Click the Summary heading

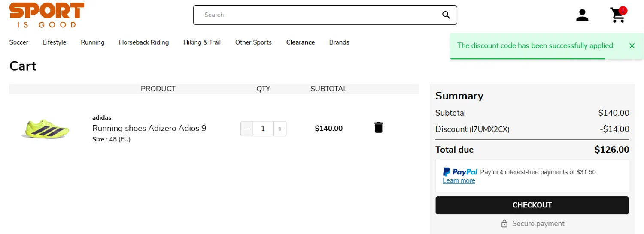(459, 96)
